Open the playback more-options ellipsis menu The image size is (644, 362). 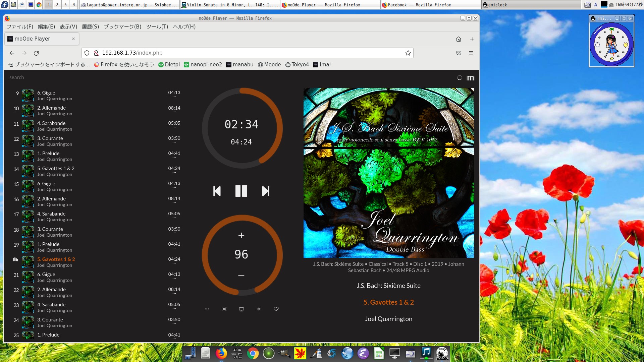coord(207,309)
